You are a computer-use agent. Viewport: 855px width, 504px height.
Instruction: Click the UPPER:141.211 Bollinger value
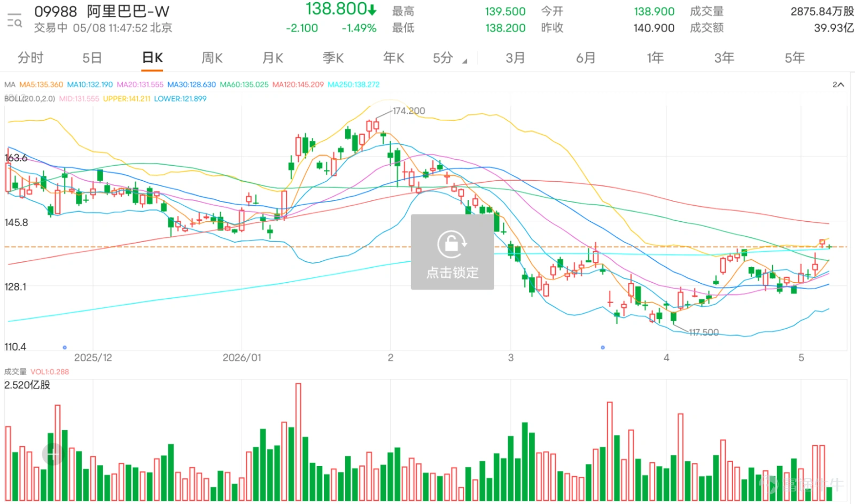click(127, 99)
